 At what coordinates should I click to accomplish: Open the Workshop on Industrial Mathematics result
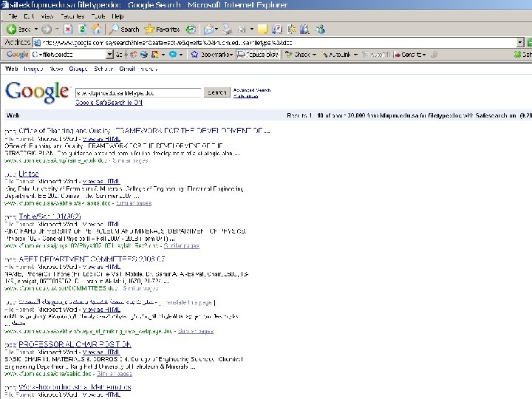point(75,387)
